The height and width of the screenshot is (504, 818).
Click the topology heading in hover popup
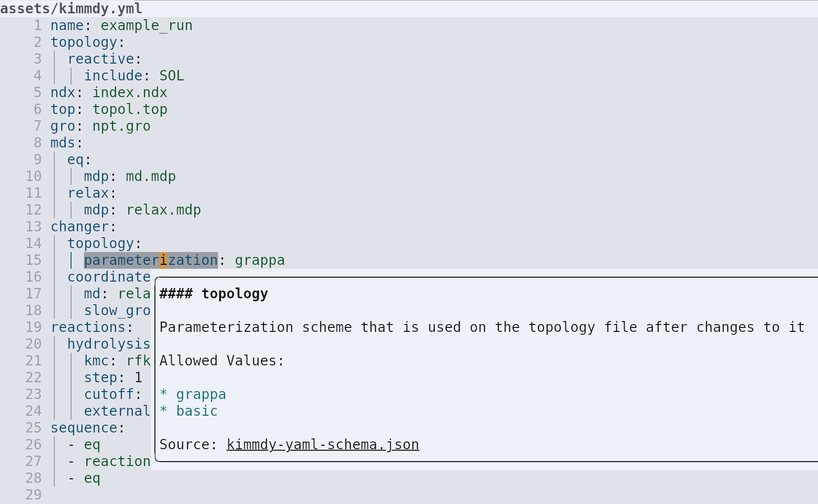[x=234, y=293]
